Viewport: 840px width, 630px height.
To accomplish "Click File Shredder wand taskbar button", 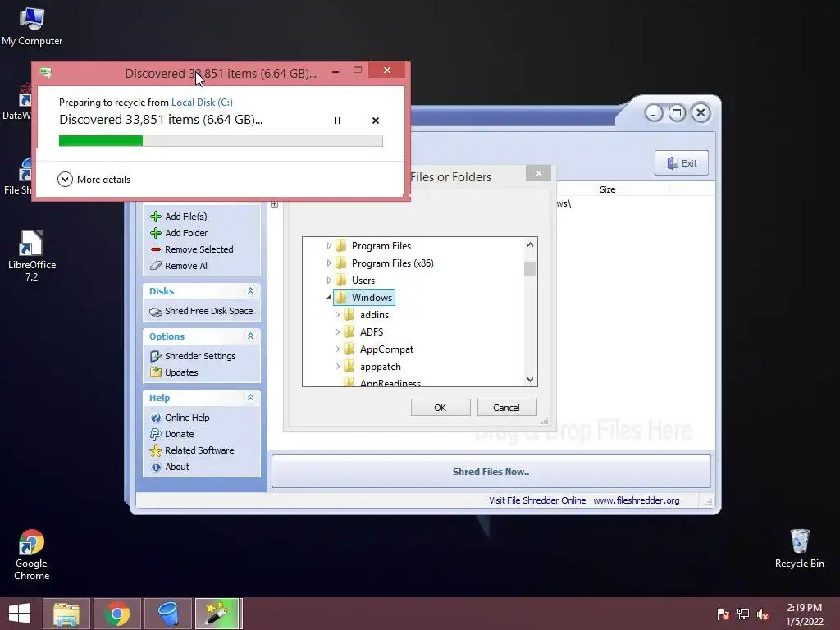I will pyautogui.click(x=218, y=614).
